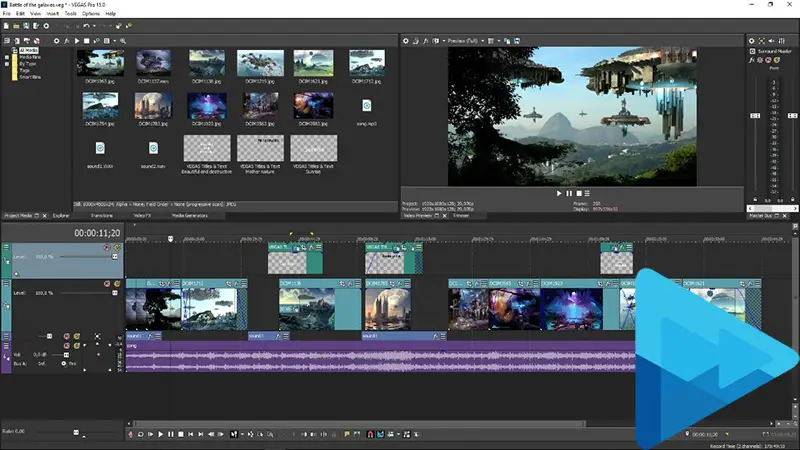Click the Record button in timeline transport bar

131,434
